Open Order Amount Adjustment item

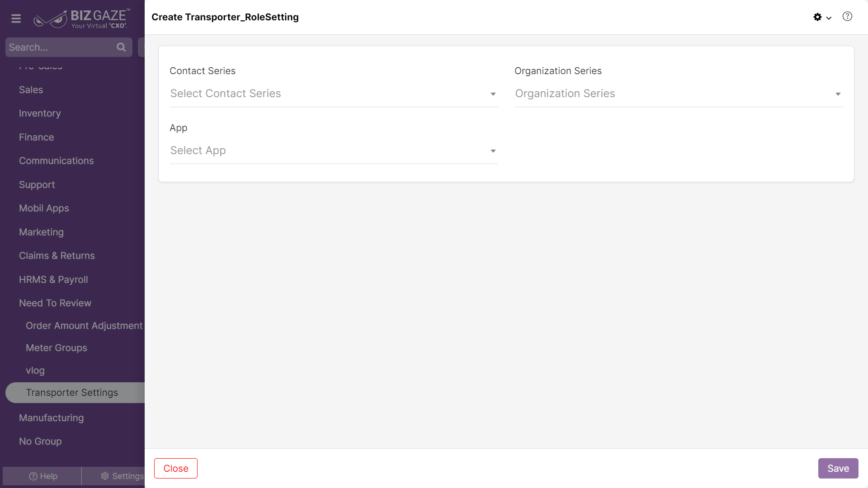84,325
